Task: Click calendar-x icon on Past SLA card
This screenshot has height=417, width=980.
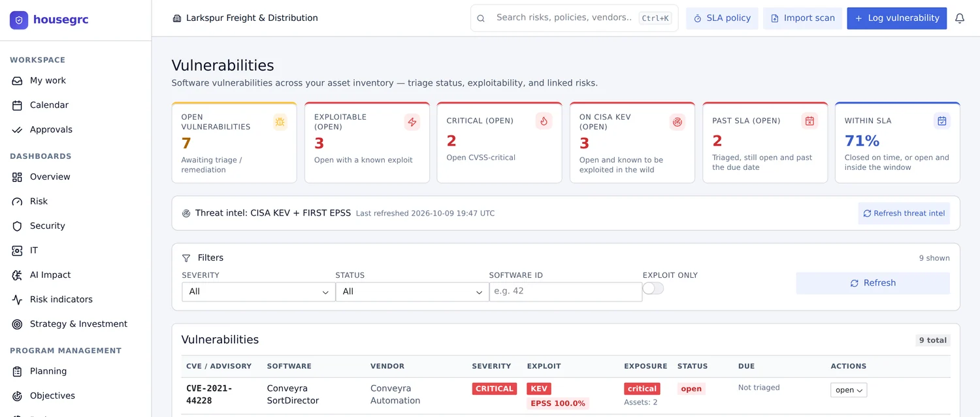Action: pos(809,121)
